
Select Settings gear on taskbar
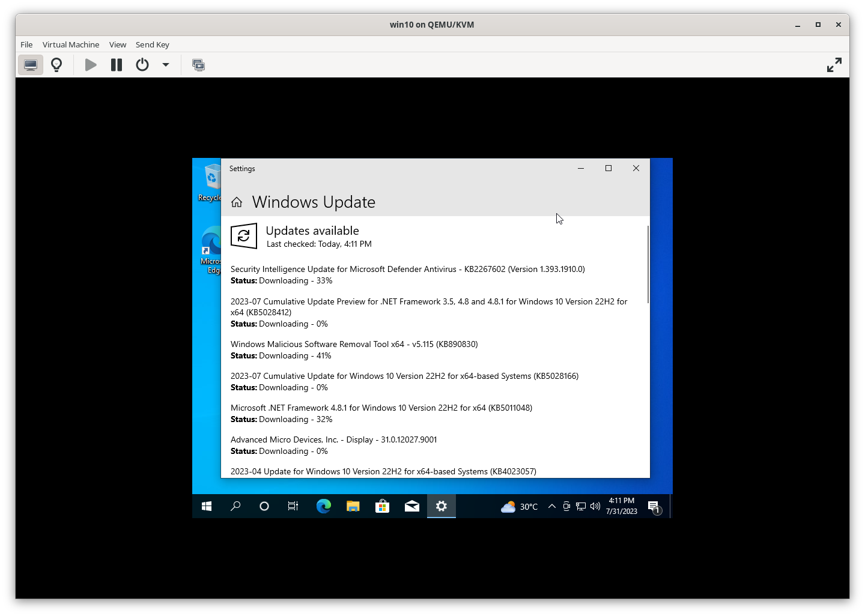click(x=442, y=506)
